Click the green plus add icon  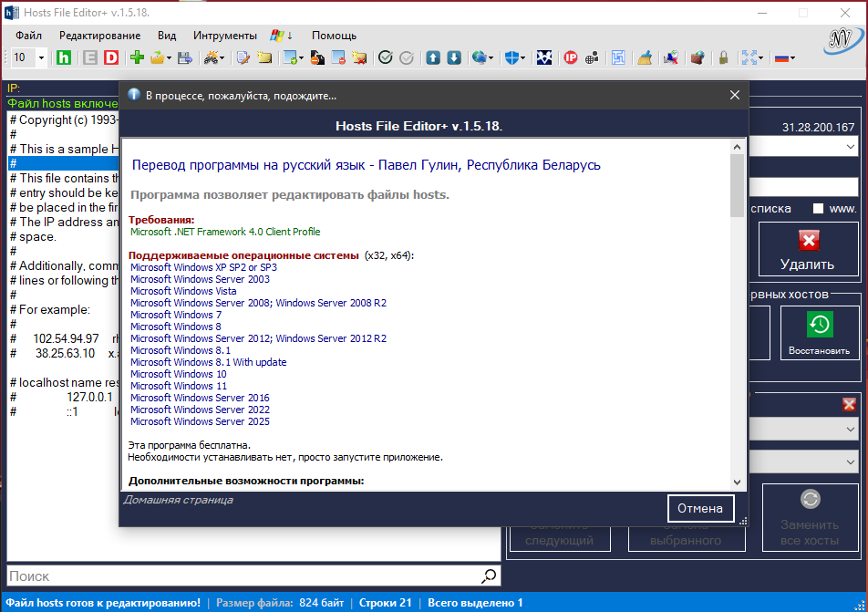pos(137,57)
